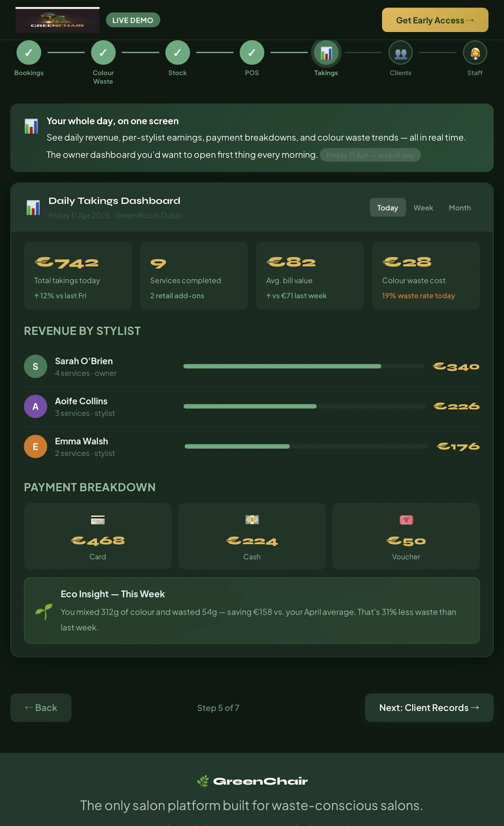504x826 pixels.
Task: Click the 19% waste rate today text
Action: pyautogui.click(x=419, y=296)
